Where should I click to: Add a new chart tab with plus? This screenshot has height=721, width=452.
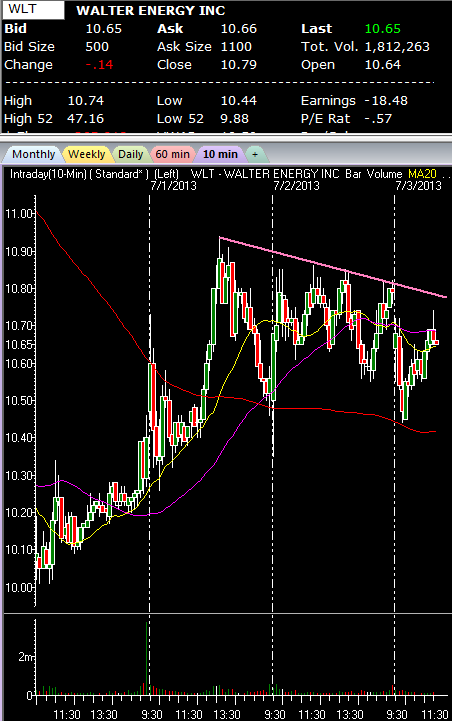[x=255, y=154]
